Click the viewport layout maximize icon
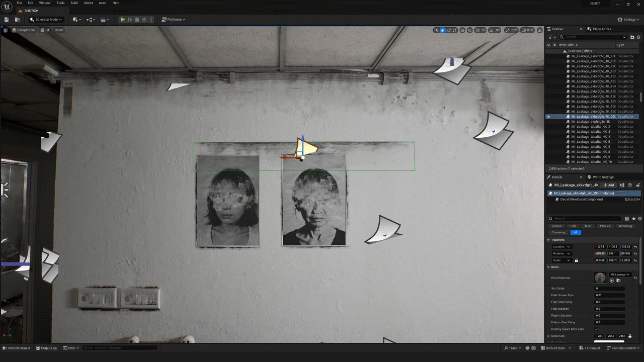This screenshot has height=362, width=644. click(539, 30)
